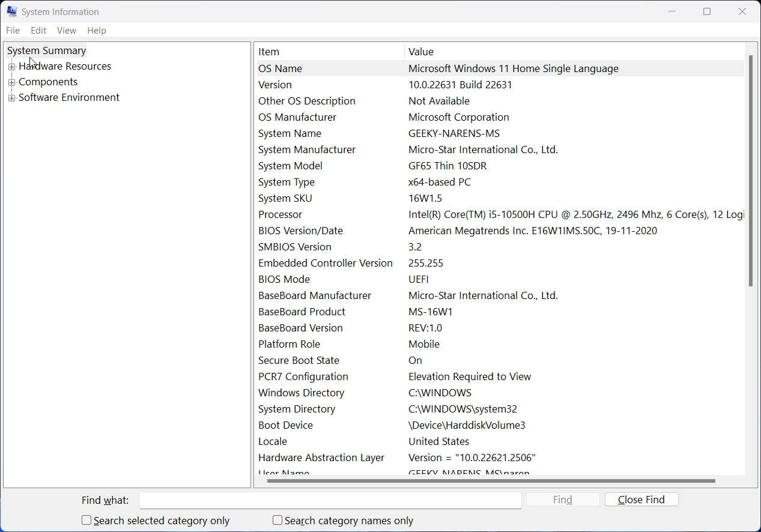Select the BaseBoard Manufacturer row
The width and height of the screenshot is (761, 532).
pos(500,295)
